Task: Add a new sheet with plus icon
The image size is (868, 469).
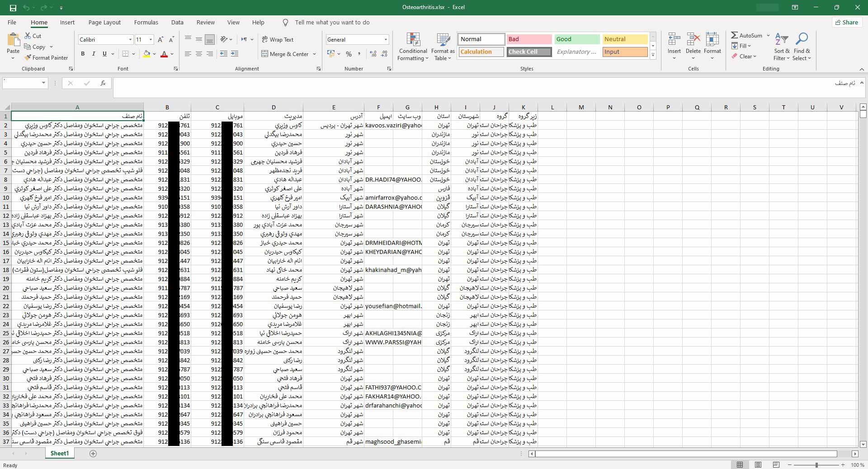Action: (x=93, y=454)
